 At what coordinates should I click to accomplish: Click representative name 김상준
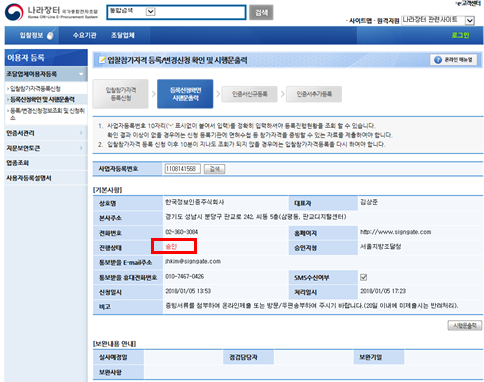(x=369, y=202)
